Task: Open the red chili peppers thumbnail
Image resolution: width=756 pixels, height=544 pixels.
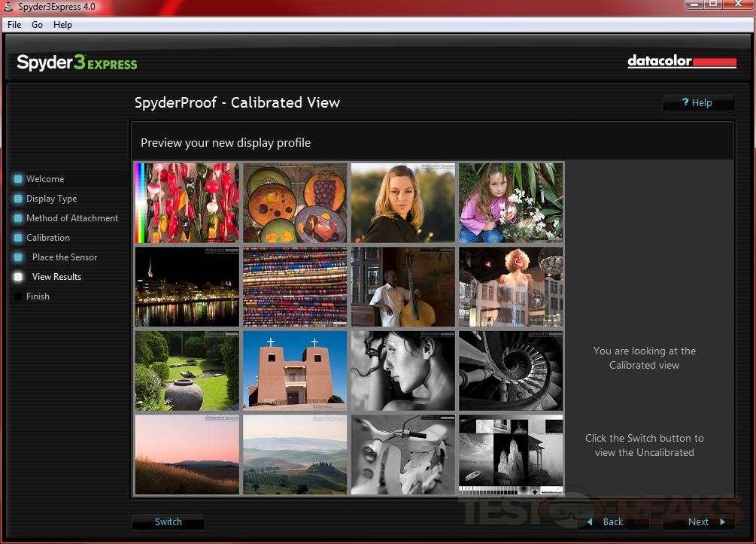Action: [187, 202]
